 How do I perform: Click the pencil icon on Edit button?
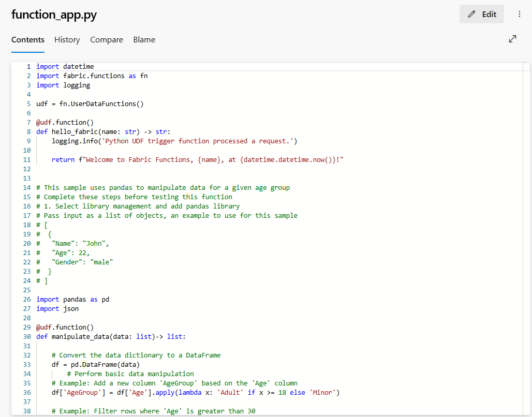[471, 14]
